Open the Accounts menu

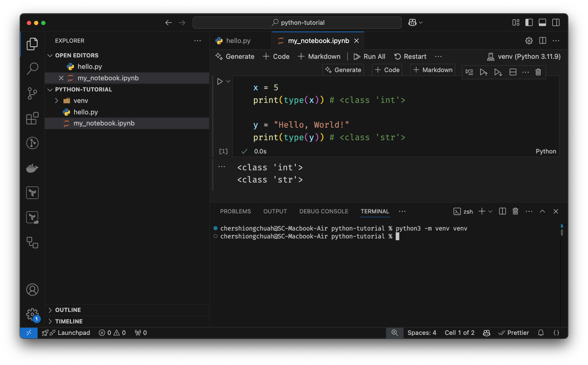coord(32,290)
